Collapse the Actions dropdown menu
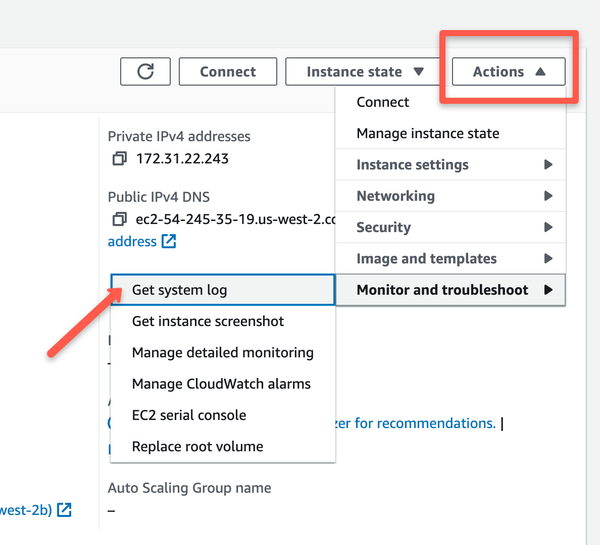 pos(509,72)
